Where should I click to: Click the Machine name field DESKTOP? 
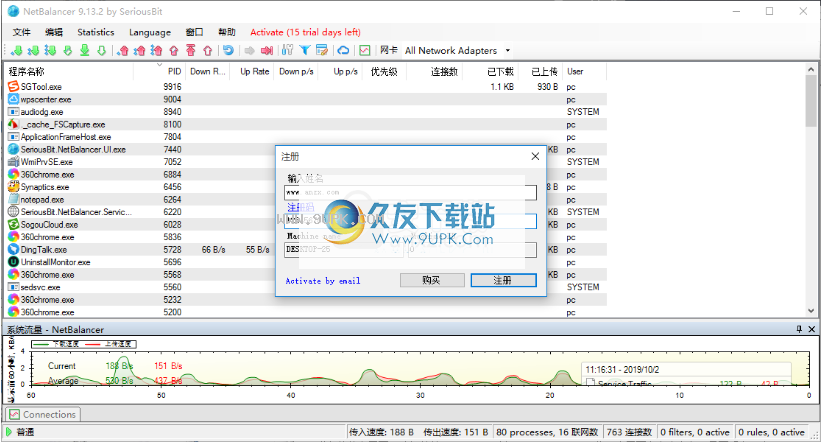tap(344, 249)
